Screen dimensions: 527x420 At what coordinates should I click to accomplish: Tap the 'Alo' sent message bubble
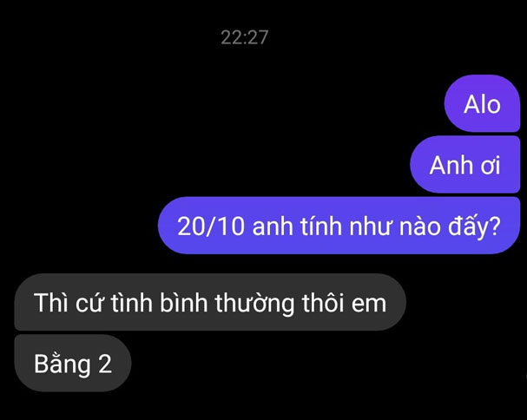(483, 104)
